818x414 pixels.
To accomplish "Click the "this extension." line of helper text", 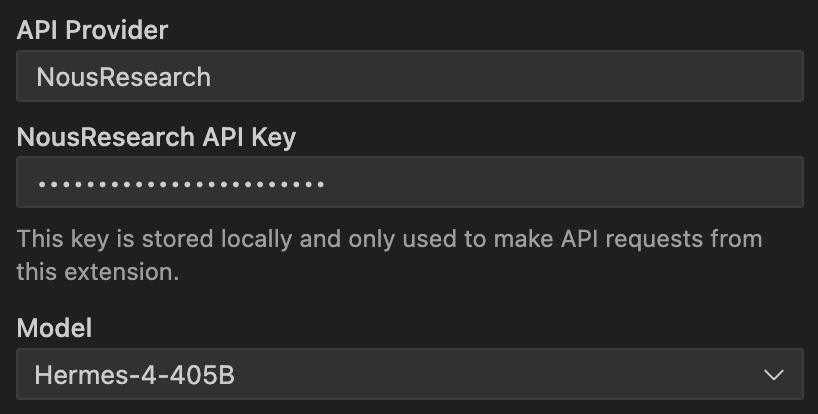I will point(97,271).
